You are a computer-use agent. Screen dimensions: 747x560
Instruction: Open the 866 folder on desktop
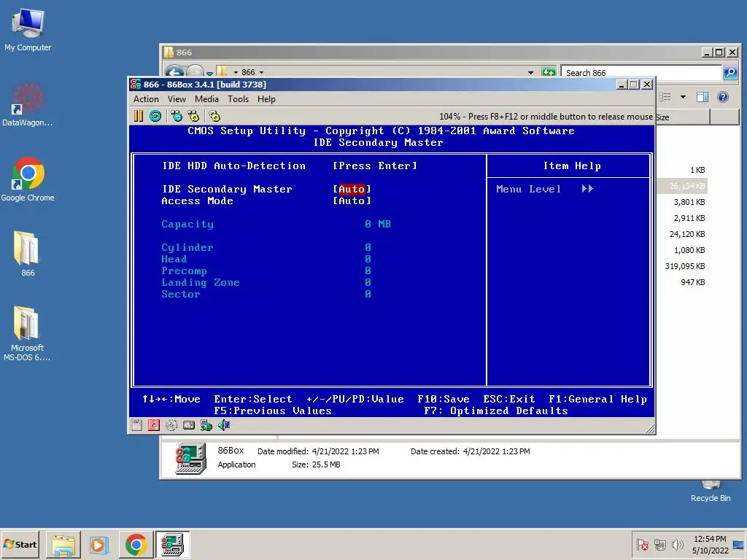(x=27, y=254)
